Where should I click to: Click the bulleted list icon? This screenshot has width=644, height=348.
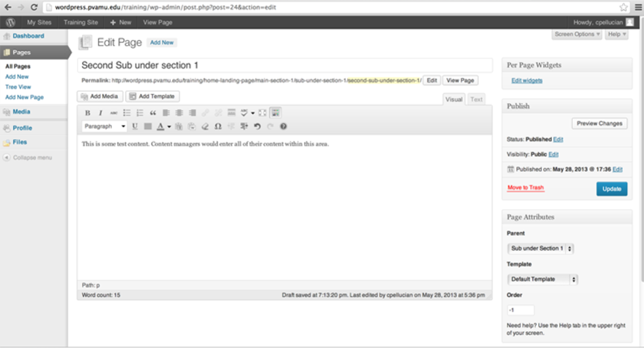click(x=127, y=113)
